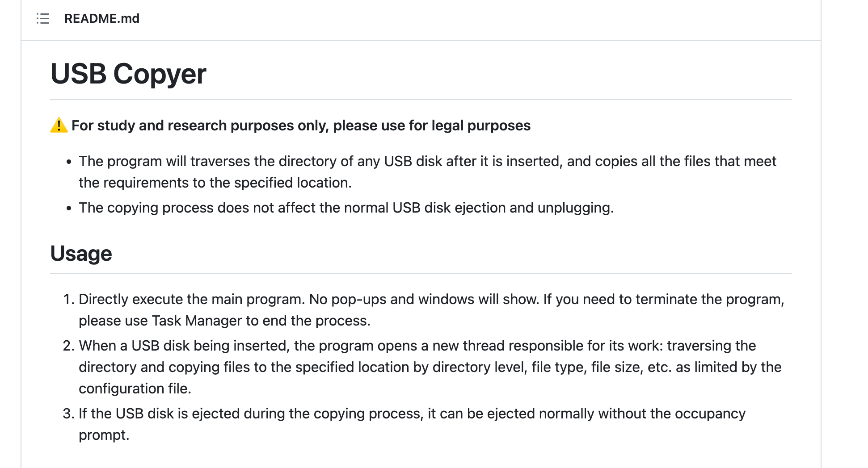Click step two "When a USB disk being inserted"
The image size is (868, 468).
click(417, 346)
